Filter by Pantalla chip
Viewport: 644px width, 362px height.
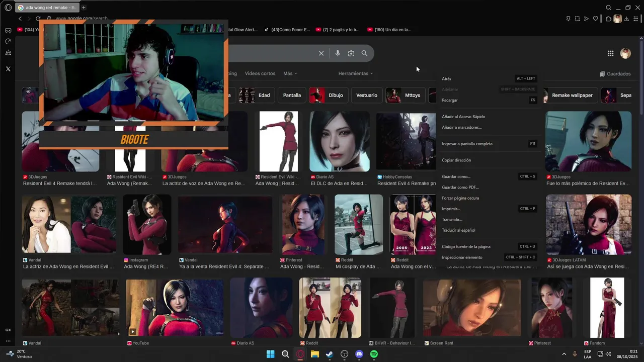(x=292, y=95)
